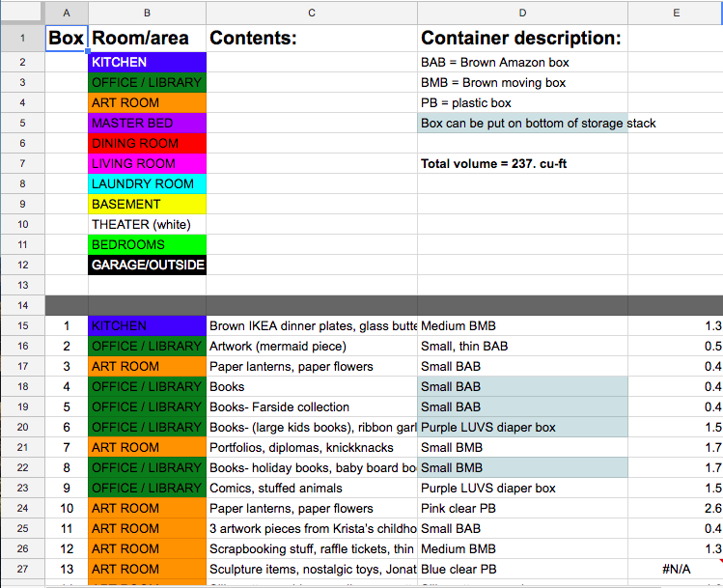This screenshot has height=588, width=723.
Task: Click the 'Box' header cell
Action: (67, 38)
